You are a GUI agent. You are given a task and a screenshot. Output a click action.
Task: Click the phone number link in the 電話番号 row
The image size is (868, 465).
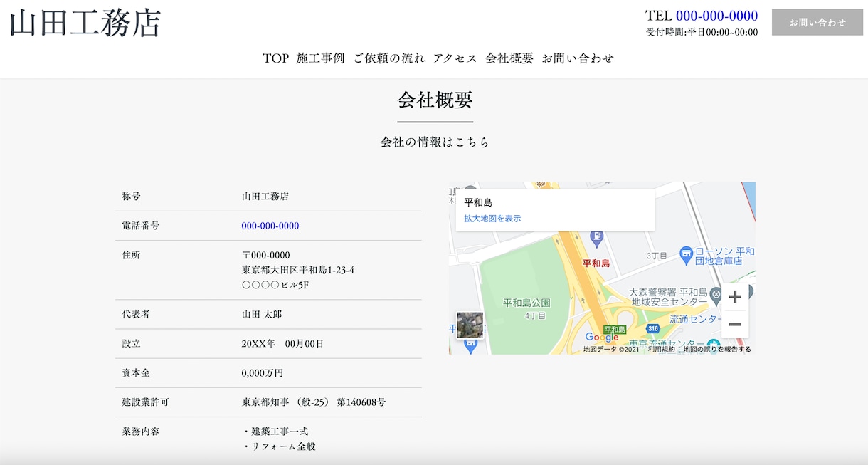click(x=270, y=226)
